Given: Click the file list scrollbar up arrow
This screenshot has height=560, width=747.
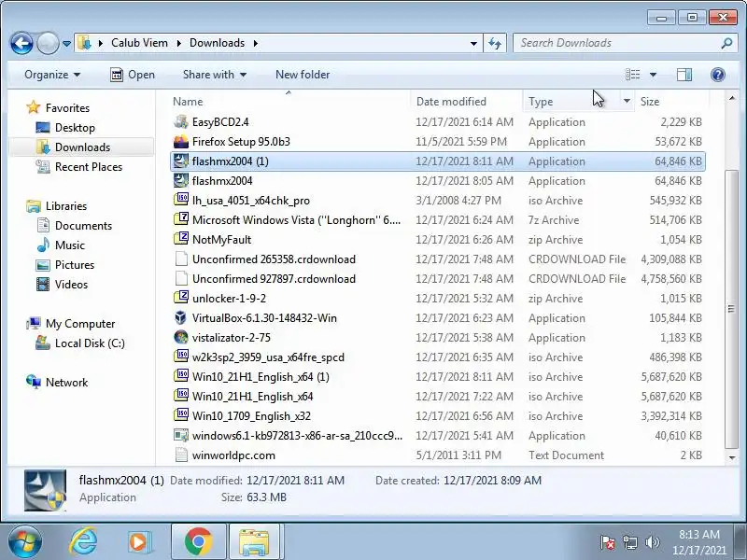Looking at the screenshot, I should pos(732,98).
